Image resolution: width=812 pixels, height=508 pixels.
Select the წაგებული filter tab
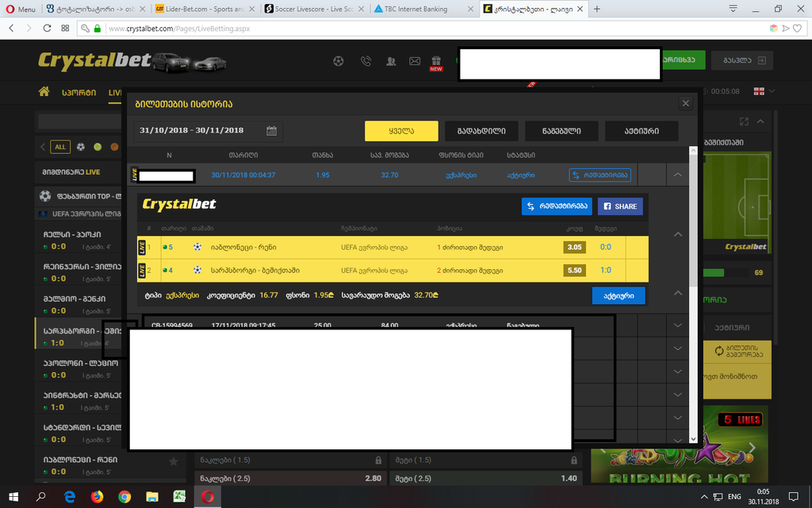point(561,131)
